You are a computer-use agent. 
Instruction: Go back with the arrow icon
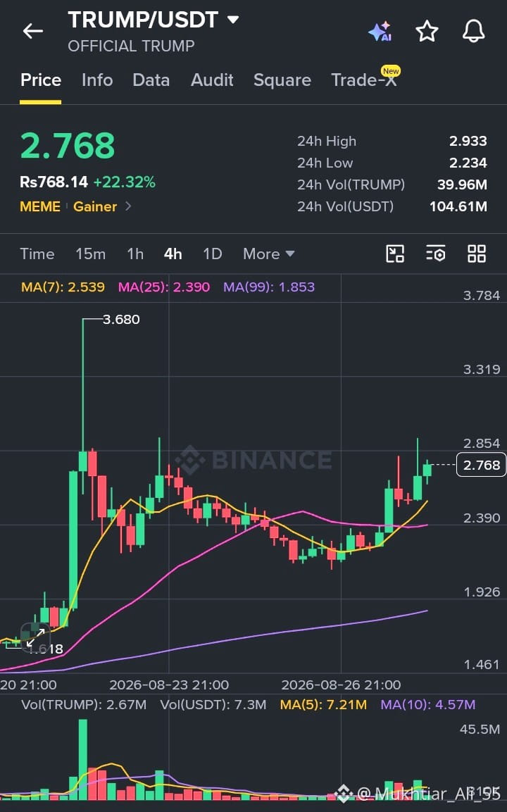point(32,31)
